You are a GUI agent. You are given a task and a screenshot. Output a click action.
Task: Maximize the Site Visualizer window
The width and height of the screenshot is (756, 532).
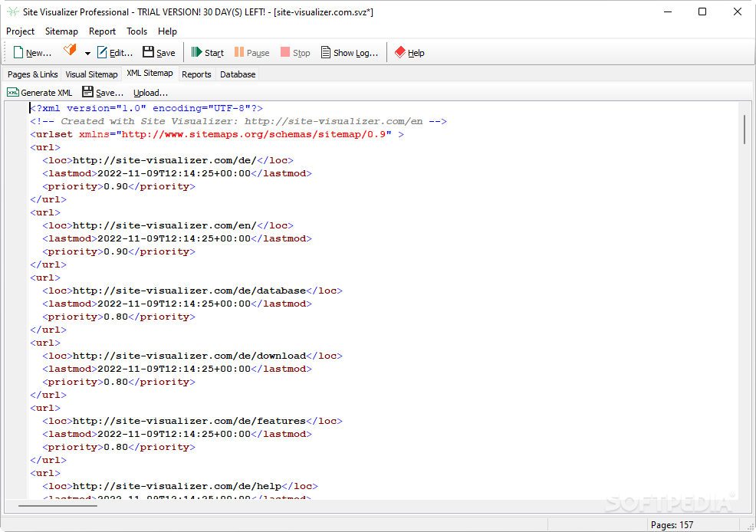tap(702, 11)
